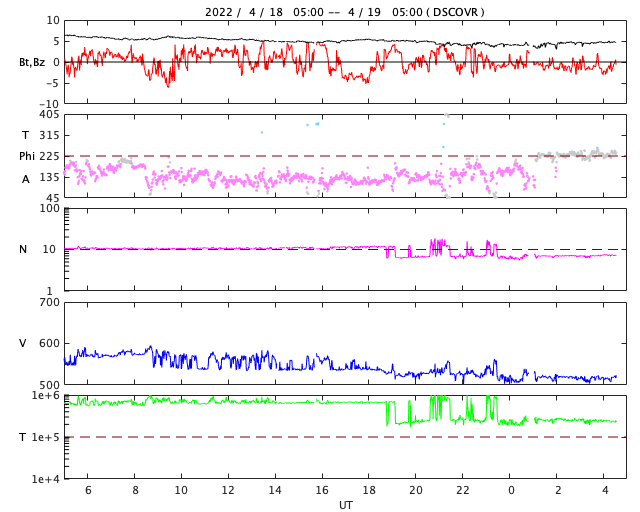The width and height of the screenshot is (640, 512).
Task: Select the -10 tick on Bt,Bz axis
Action: [x=50, y=104]
